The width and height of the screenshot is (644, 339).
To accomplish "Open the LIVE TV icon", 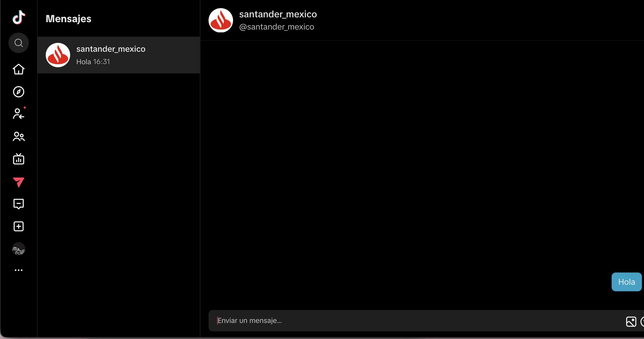I will (x=19, y=159).
